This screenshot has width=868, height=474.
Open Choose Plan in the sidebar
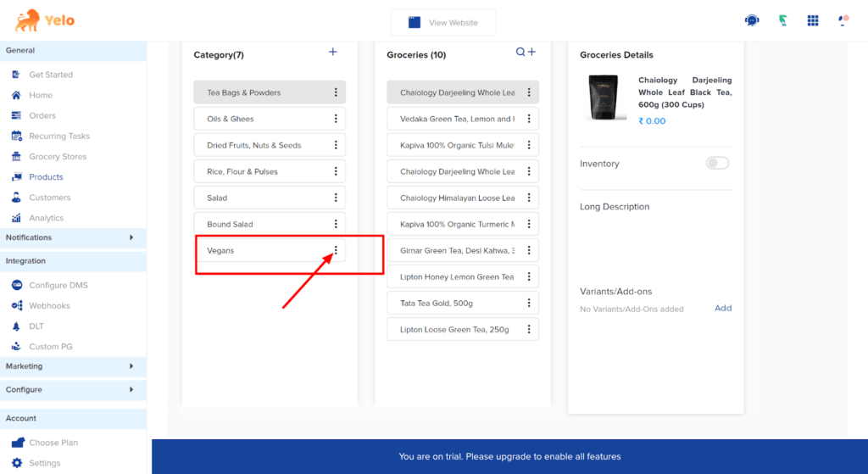53,442
